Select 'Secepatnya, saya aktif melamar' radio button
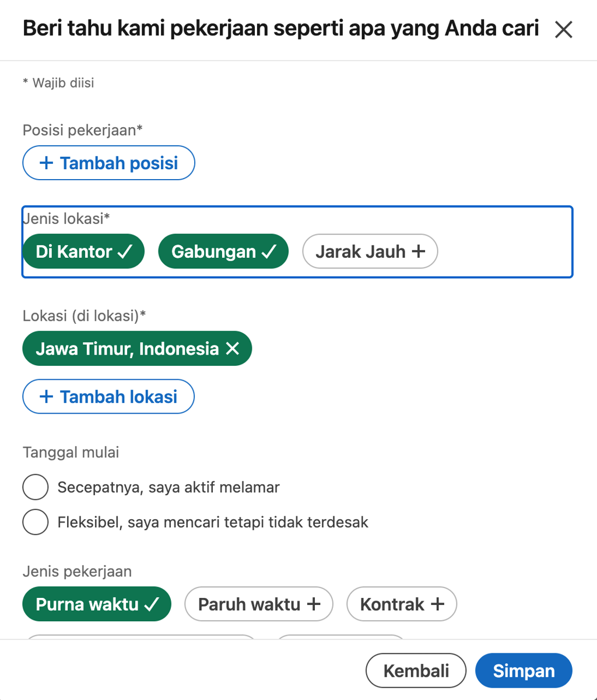This screenshot has width=597, height=700. coord(36,487)
